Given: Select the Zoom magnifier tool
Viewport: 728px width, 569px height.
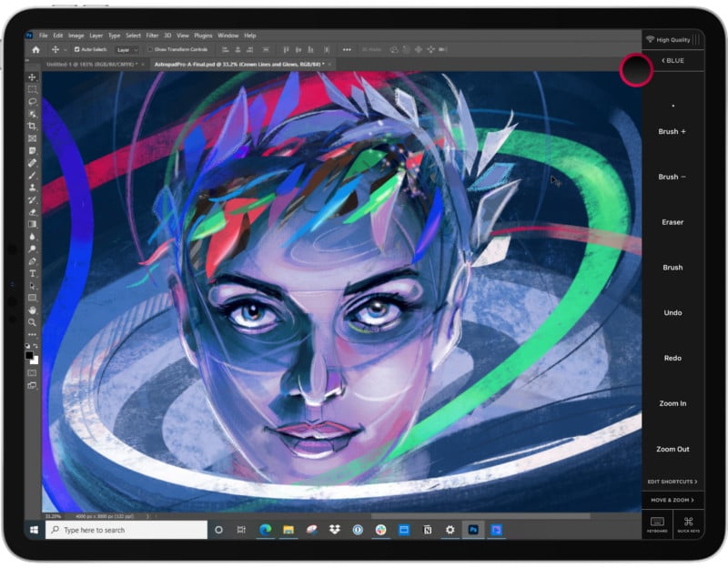Looking at the screenshot, I should [32, 322].
